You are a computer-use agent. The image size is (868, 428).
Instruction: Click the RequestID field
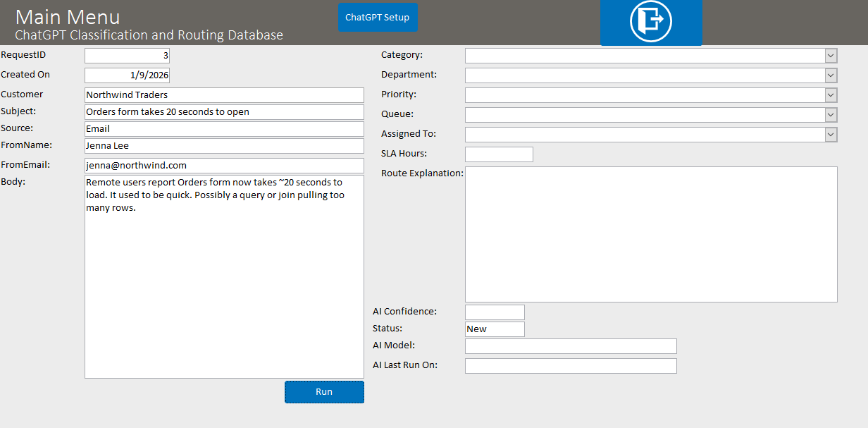(x=127, y=56)
